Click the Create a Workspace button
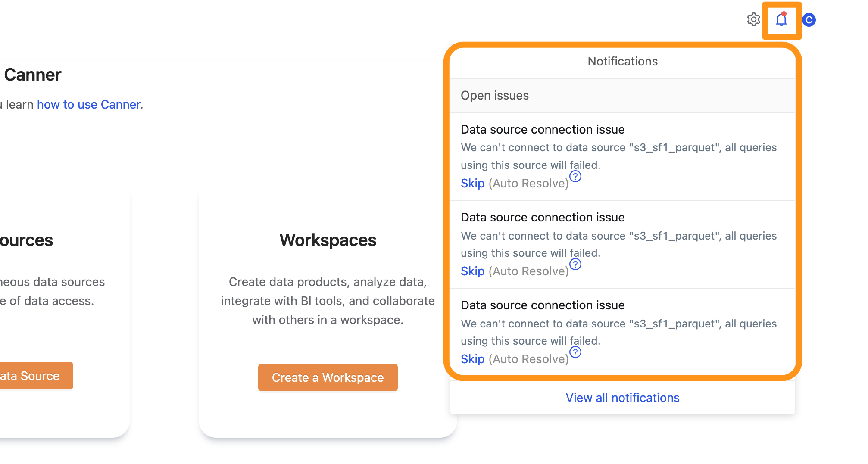The width and height of the screenshot is (868, 464). coord(328,377)
